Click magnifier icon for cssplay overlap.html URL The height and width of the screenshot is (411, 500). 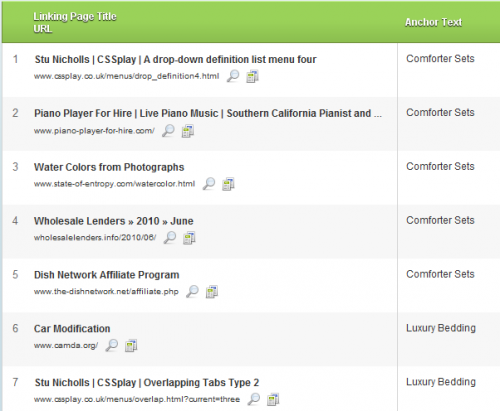(x=254, y=399)
